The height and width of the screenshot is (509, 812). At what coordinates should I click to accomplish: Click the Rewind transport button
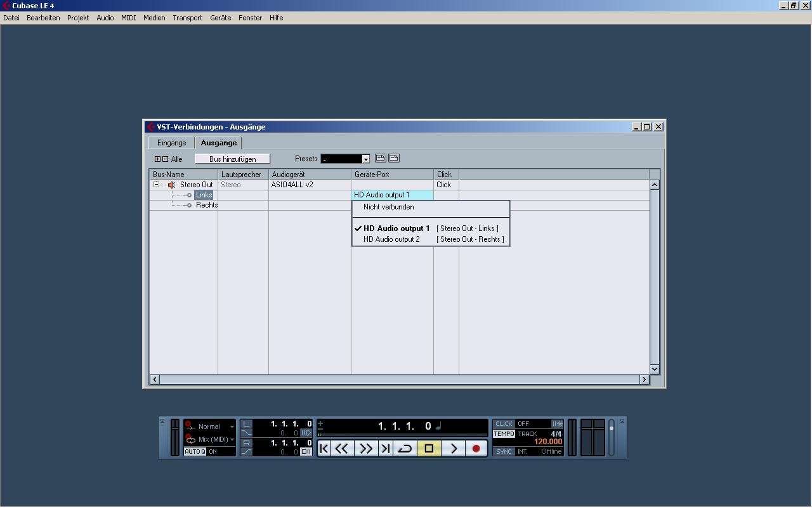click(342, 449)
